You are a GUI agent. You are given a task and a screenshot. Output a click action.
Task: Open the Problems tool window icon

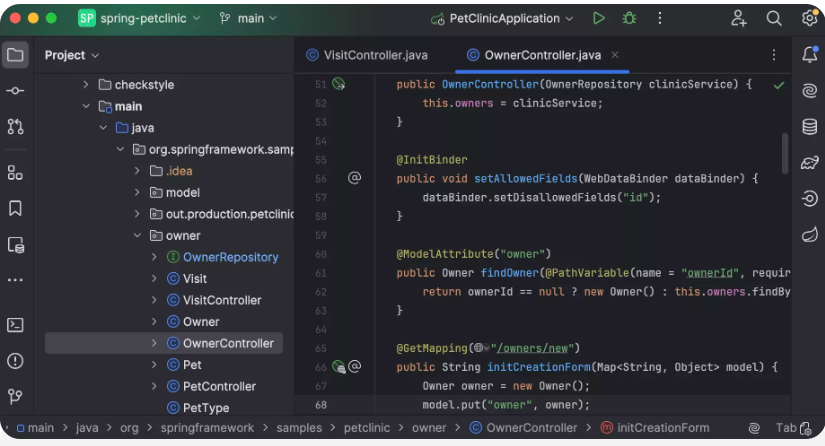point(15,361)
